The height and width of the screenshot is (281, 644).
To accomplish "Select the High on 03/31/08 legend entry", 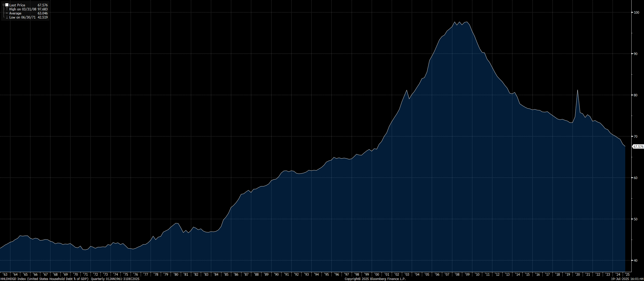I will (x=23, y=9).
